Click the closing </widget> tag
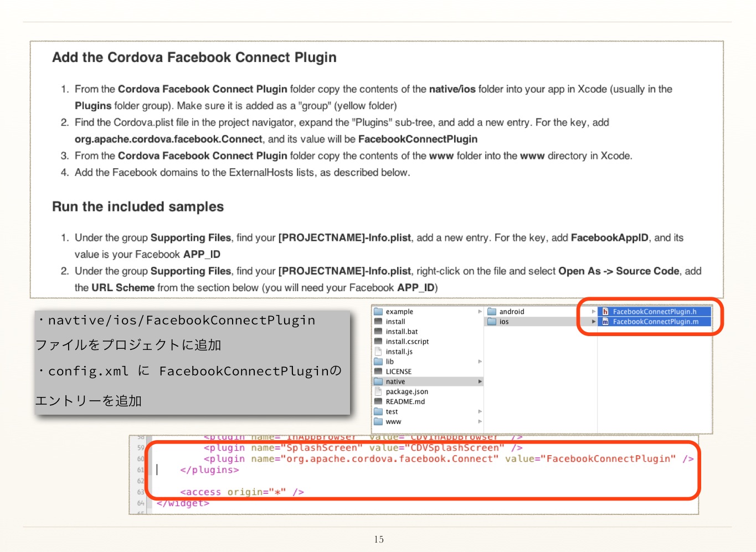 coord(183,503)
